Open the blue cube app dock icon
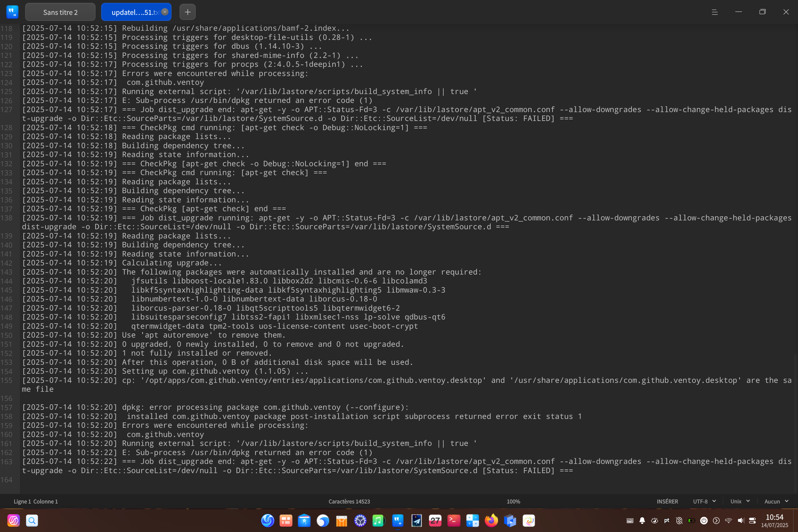The height and width of the screenshot is (532, 798). [x=510, y=520]
